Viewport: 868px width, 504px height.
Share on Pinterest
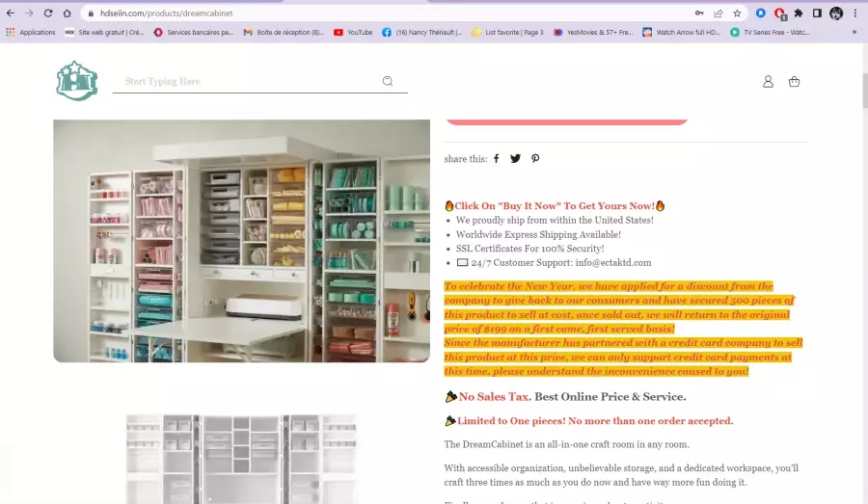pyautogui.click(x=534, y=159)
